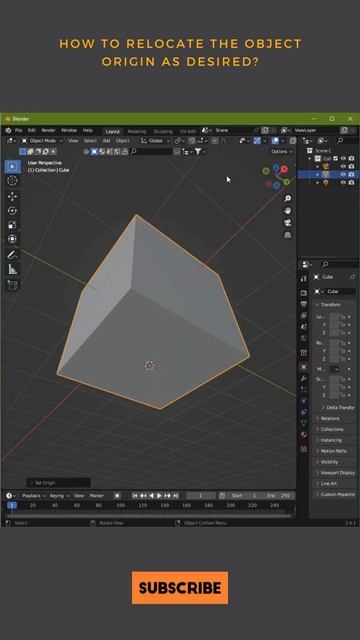This screenshot has height=640, width=360.
Task: Select the Transform tool
Action: 12,239
